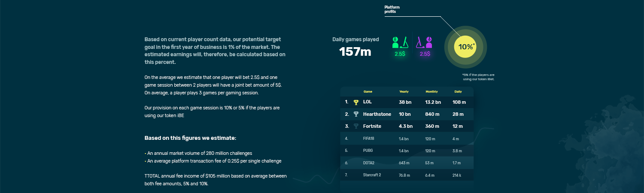Click Fortnite's monthly value 360 m

click(433, 127)
